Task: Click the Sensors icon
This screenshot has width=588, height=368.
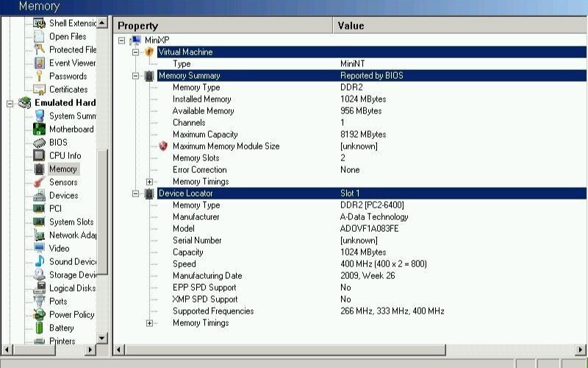Action: 40,182
